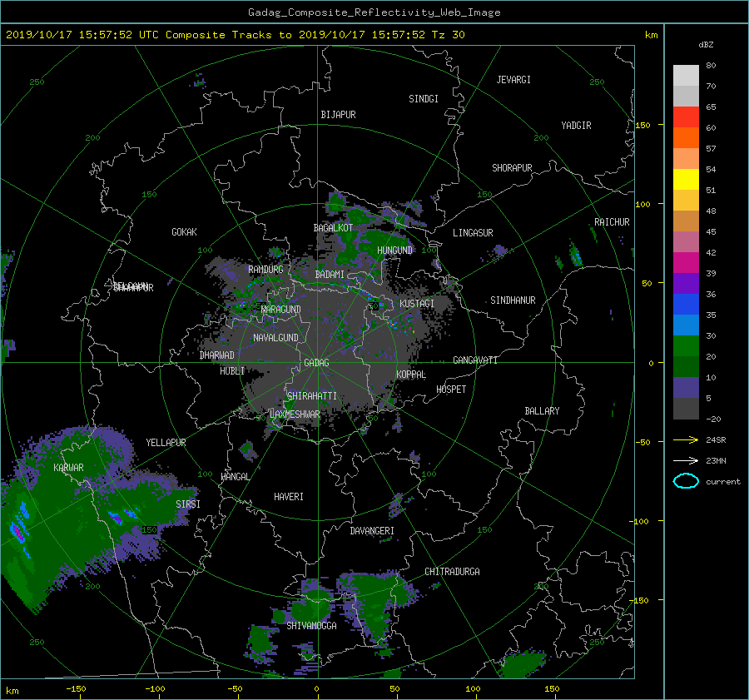Click the KARWAR city label
This screenshot has width=749, height=700.
point(68,467)
